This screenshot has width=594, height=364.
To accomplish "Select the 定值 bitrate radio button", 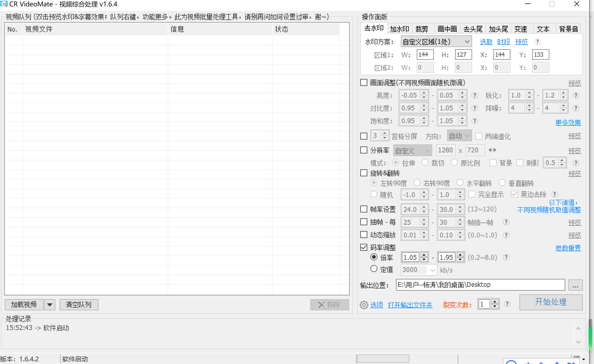I will 374,269.
